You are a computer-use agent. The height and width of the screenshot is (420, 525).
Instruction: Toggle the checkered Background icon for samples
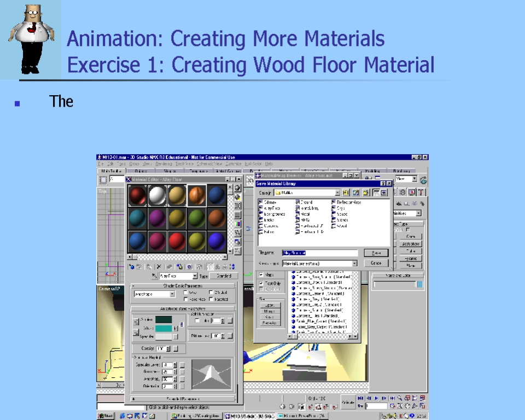click(237, 206)
